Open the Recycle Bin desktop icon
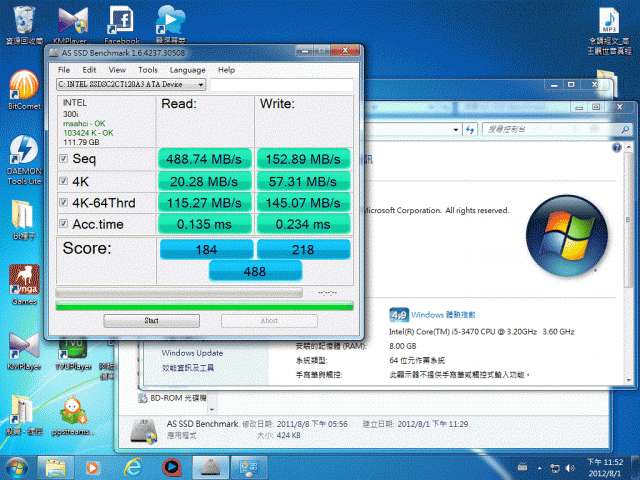This screenshot has height=480, width=640. click(x=24, y=20)
